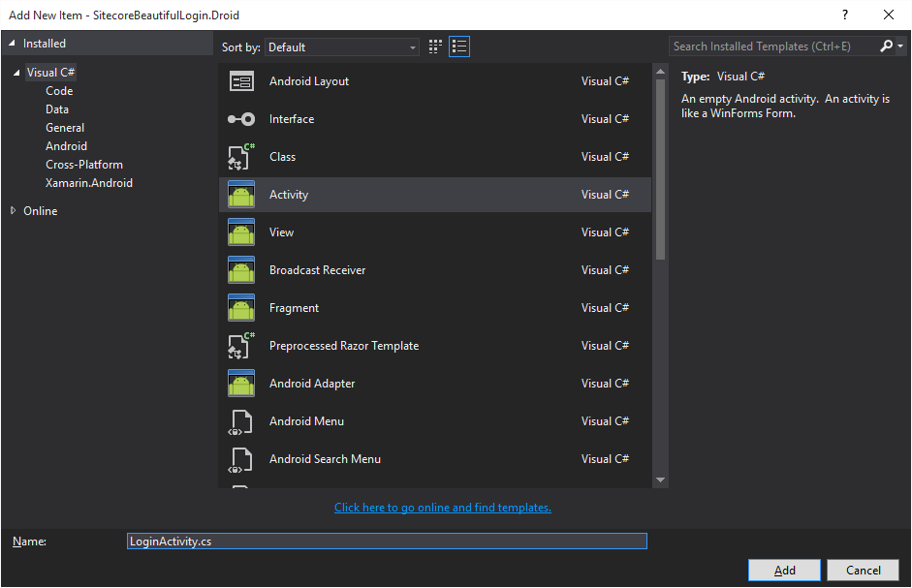Screen dimensions: 912x588
Task: Select the Broadcast Receiver Android icon
Action: (241, 270)
